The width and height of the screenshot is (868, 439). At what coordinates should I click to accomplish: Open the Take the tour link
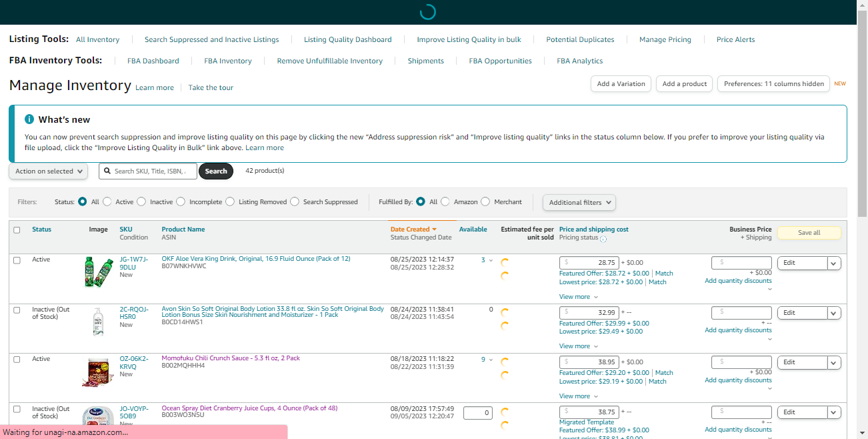click(211, 87)
